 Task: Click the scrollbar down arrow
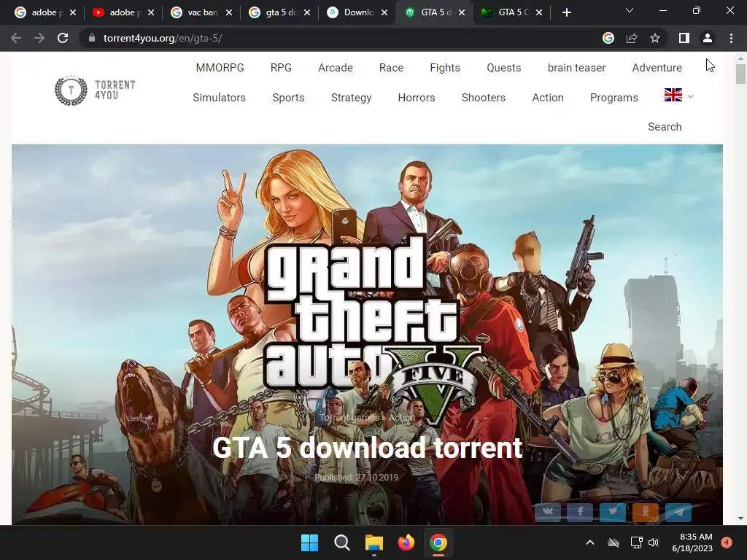(740, 518)
